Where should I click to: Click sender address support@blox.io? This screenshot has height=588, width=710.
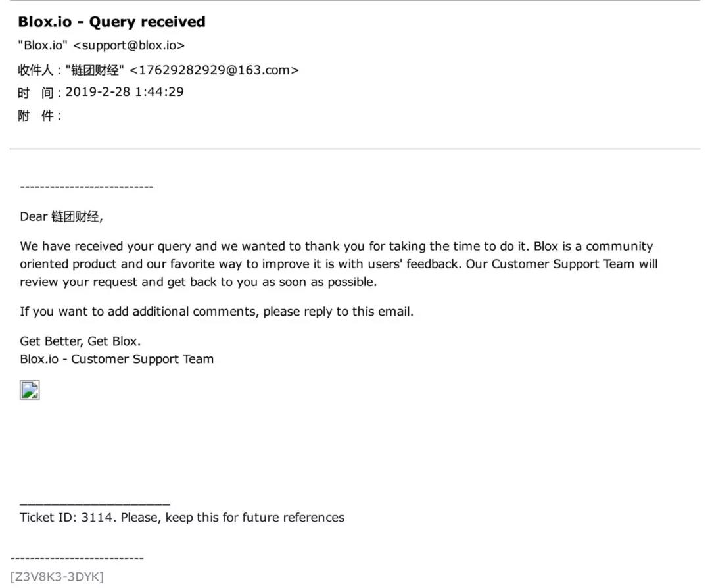point(129,45)
